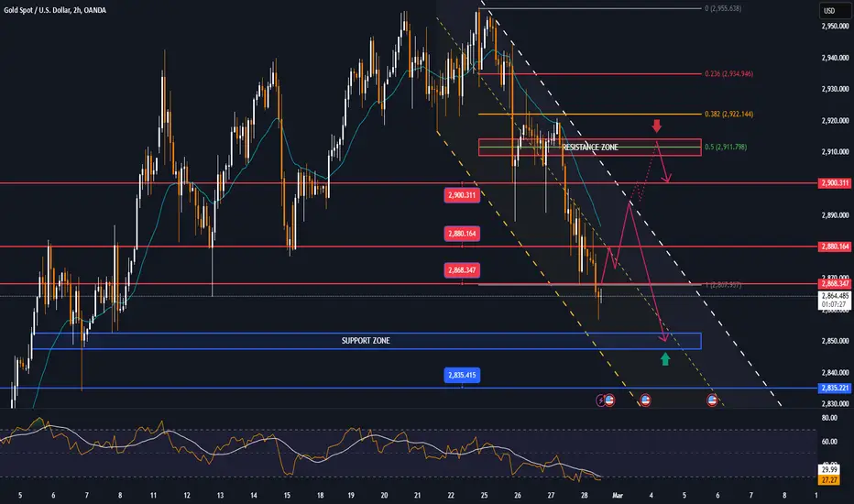Click the blue 2,835.221 tag on price axis
The image size is (854, 504).
point(835,388)
